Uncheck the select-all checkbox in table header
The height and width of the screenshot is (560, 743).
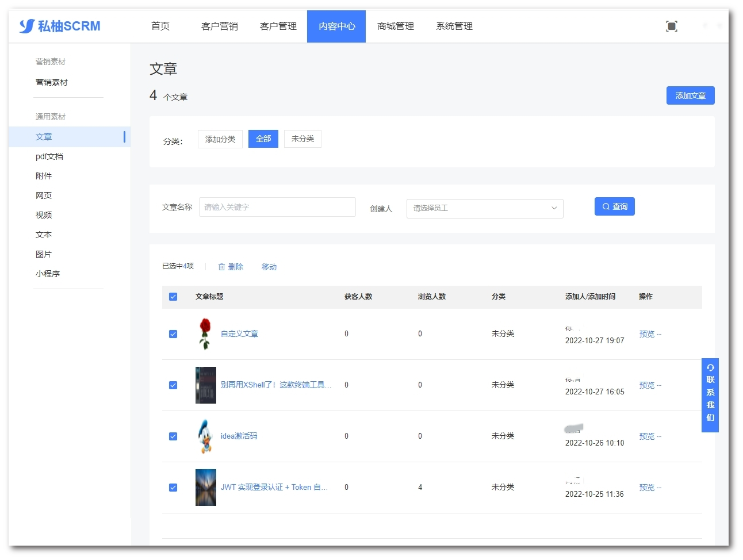pos(173,297)
